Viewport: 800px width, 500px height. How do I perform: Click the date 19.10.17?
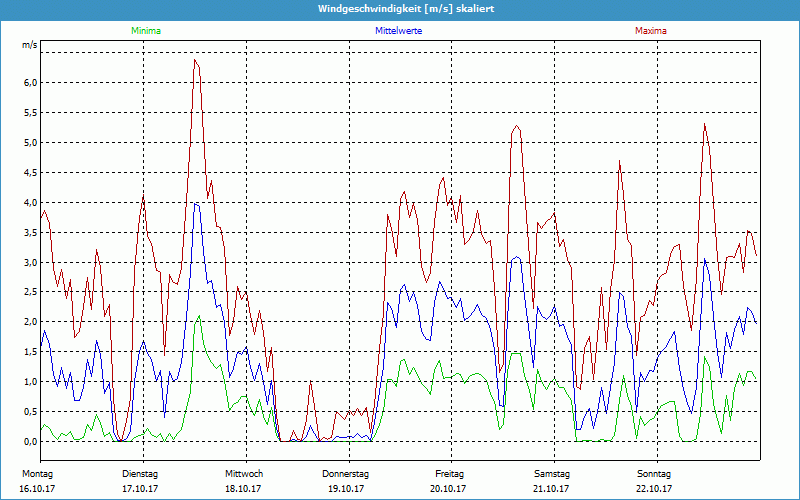(x=346, y=489)
